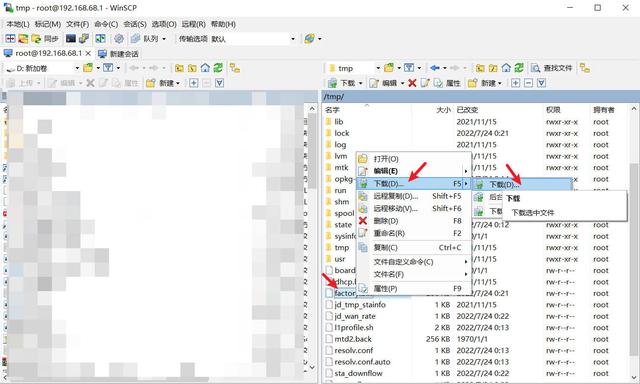
Task: Expand the tmp remote directory dropdown
Action: pos(378,68)
